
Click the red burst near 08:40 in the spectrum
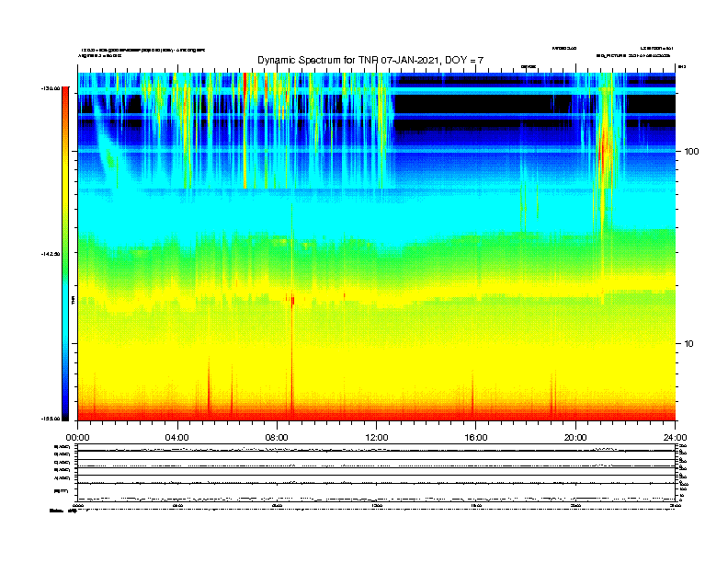(292, 302)
